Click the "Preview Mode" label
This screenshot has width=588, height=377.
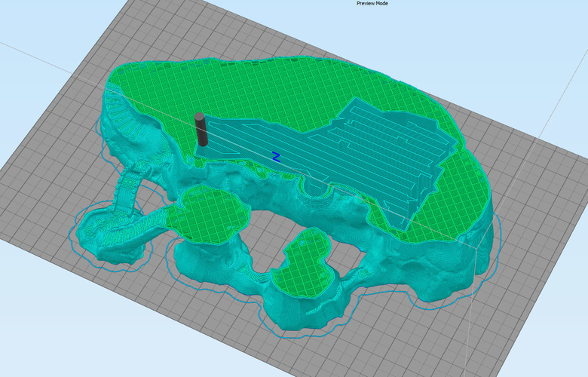tap(372, 3)
